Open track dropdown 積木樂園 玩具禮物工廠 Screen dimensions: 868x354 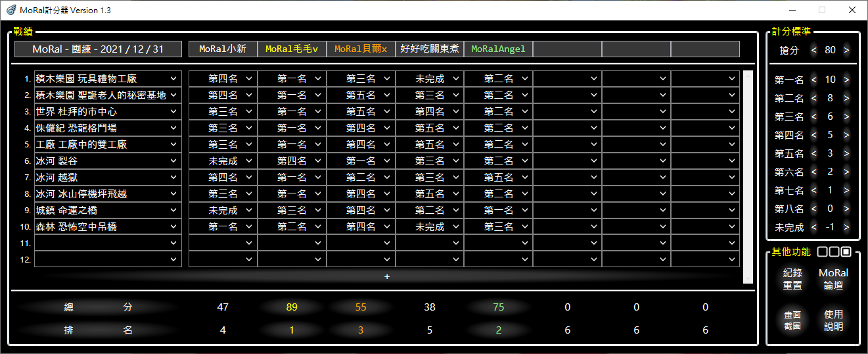point(108,78)
